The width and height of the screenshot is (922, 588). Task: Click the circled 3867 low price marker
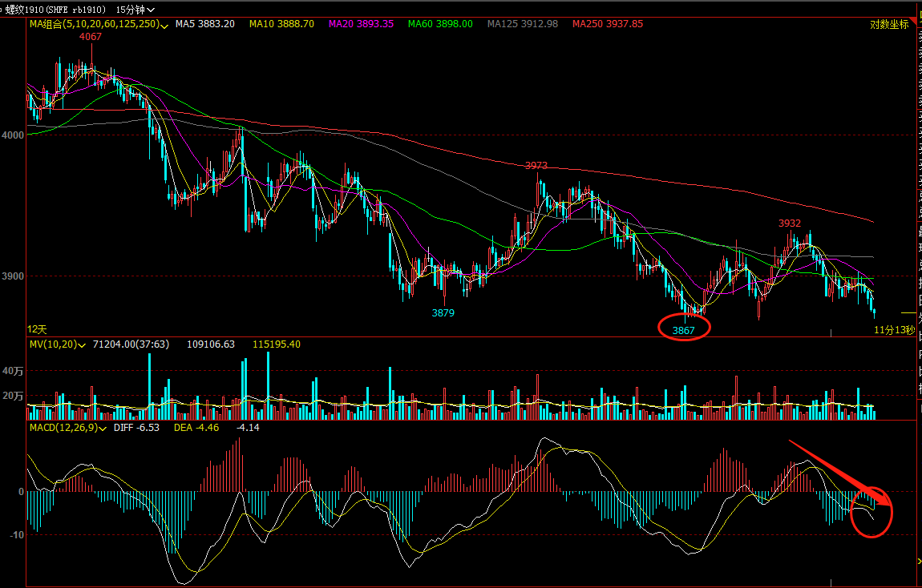click(683, 330)
